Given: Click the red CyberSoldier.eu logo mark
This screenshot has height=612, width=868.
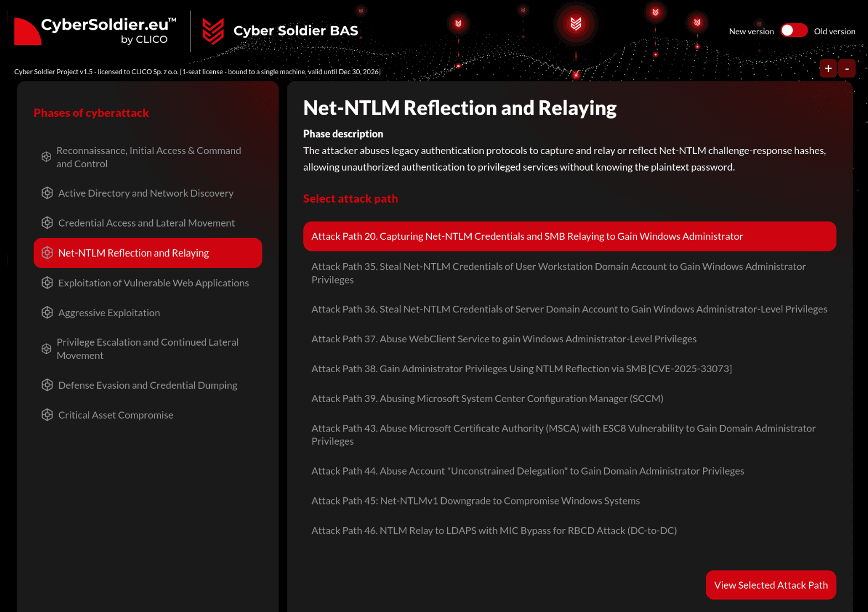Looking at the screenshot, I should [x=27, y=31].
